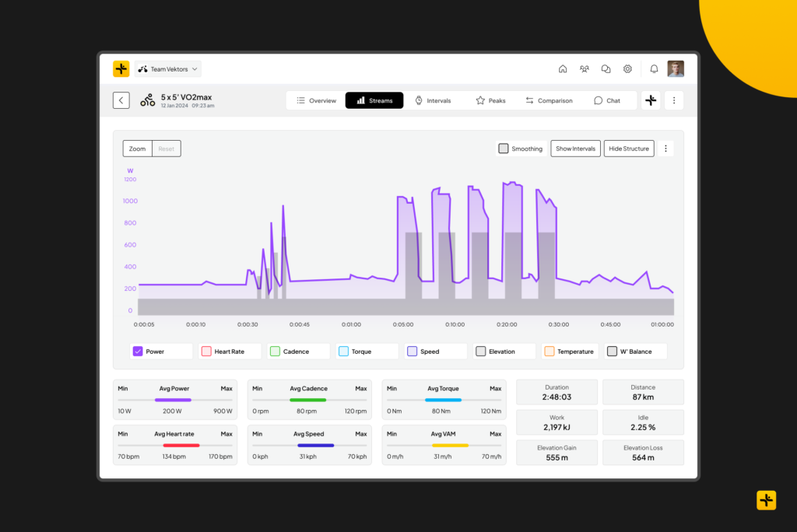Image resolution: width=797 pixels, height=532 pixels.
Task: Open the user profile avatar
Action: (x=676, y=69)
